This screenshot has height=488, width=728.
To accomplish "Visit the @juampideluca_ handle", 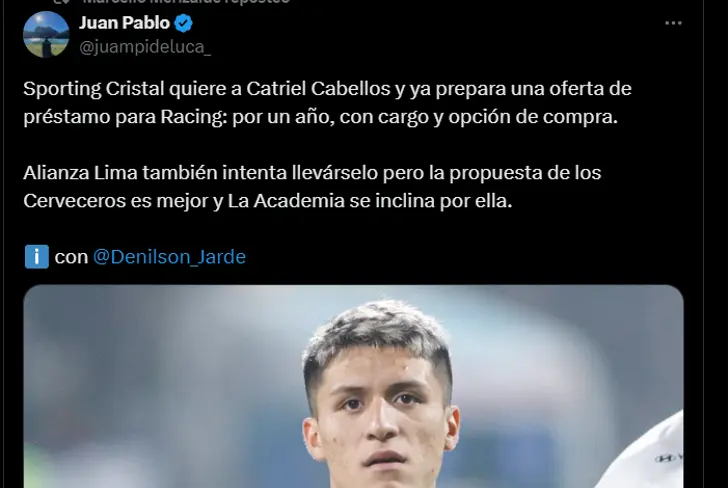I will click(x=145, y=47).
